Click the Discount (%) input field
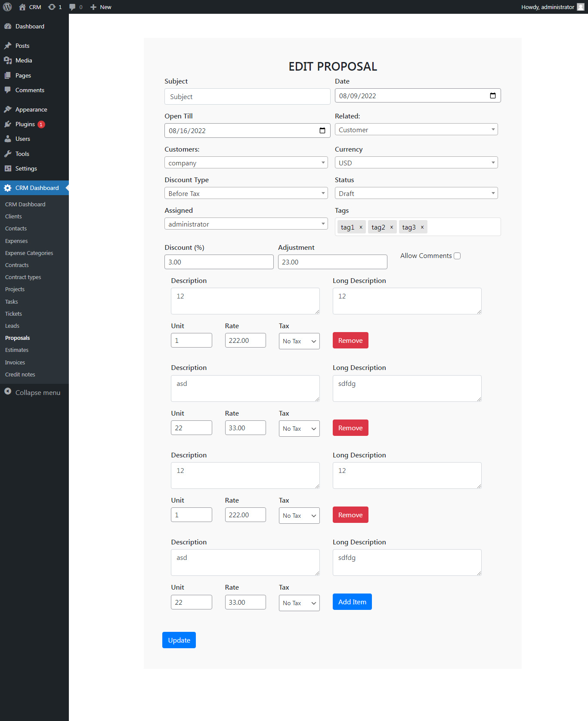588x721 pixels. [219, 262]
